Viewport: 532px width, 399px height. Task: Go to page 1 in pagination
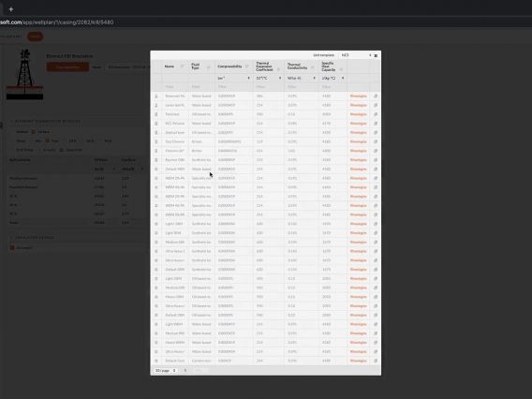pyautogui.click(x=185, y=371)
